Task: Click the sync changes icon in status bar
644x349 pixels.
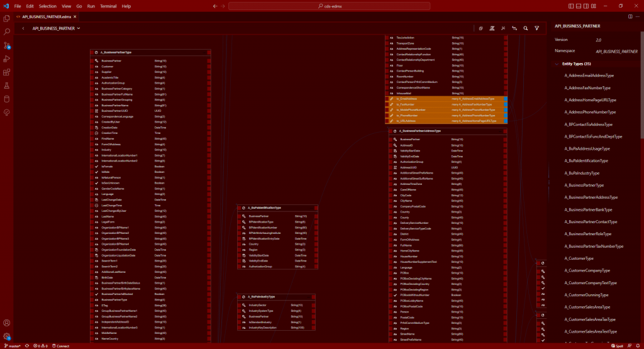Action: pos(27,346)
